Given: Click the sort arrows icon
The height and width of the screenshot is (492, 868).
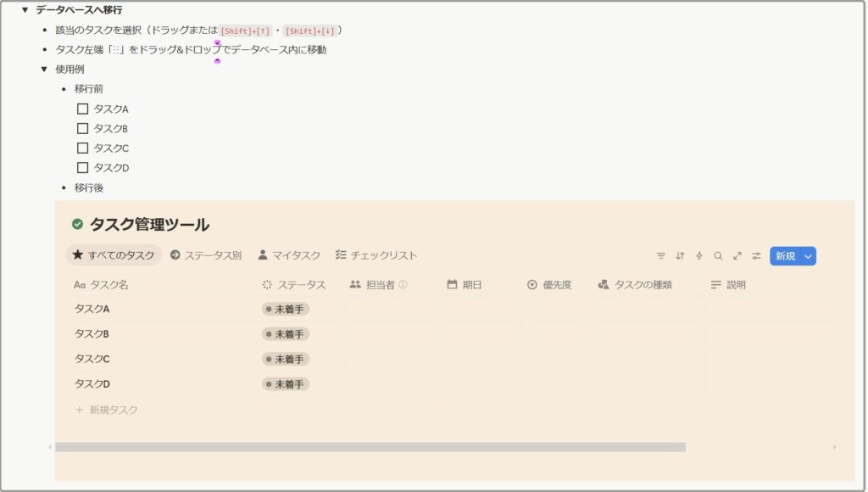Looking at the screenshot, I should (x=680, y=255).
